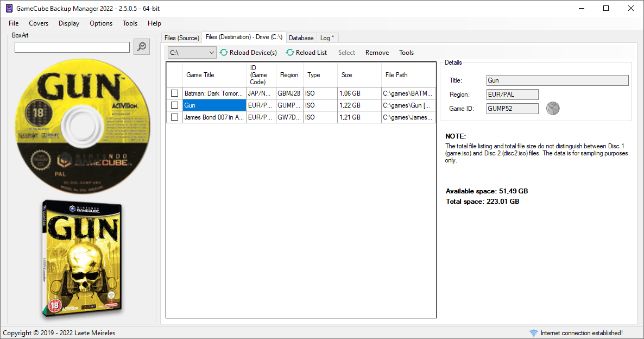Image resolution: width=644 pixels, height=339 pixels.
Task: Select the highlighted Gun title cell
Action: click(214, 105)
